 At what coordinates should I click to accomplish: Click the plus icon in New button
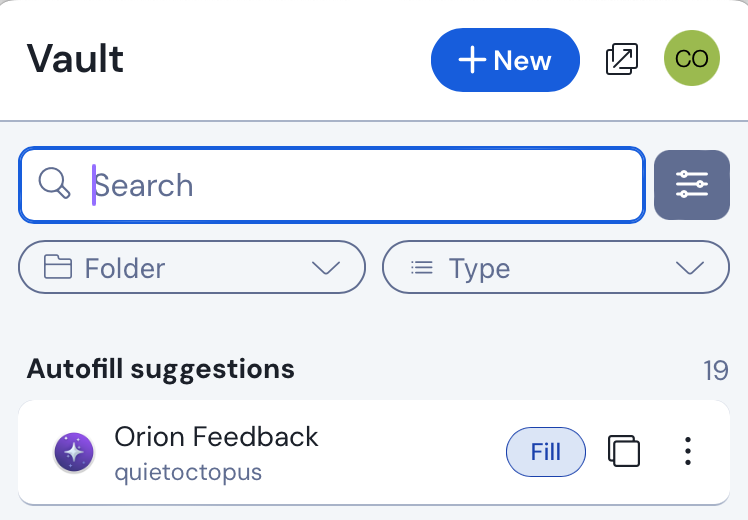pos(471,60)
